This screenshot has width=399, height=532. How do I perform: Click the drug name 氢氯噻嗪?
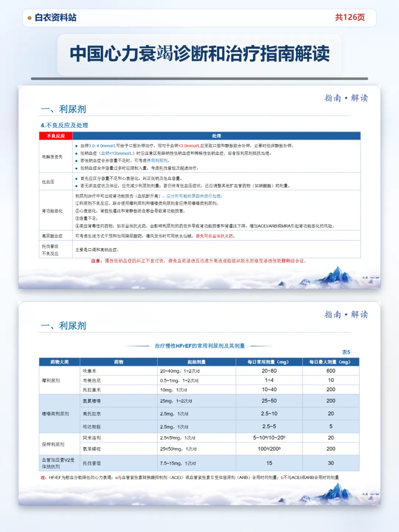point(92,401)
